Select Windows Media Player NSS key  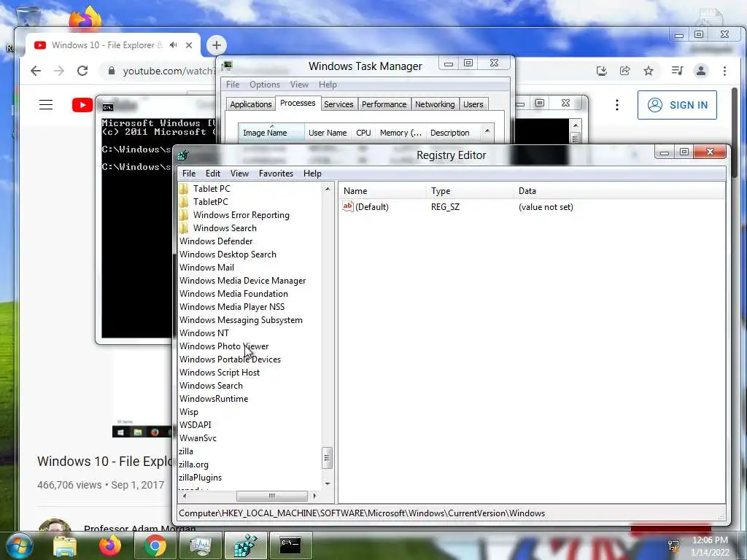pos(232,307)
